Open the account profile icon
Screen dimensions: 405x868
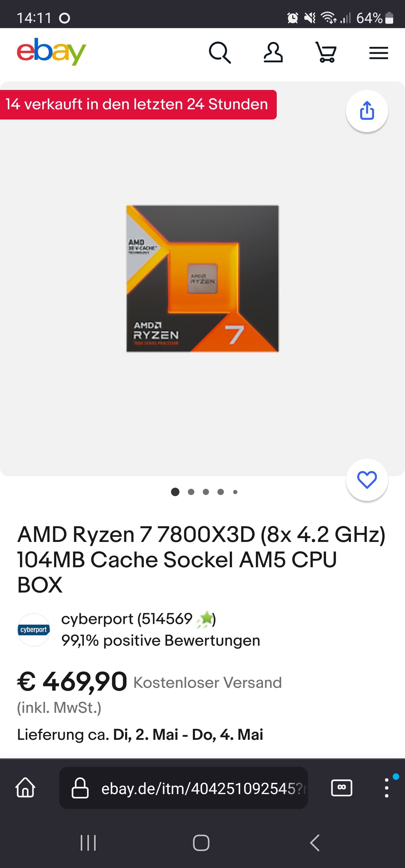click(x=273, y=53)
